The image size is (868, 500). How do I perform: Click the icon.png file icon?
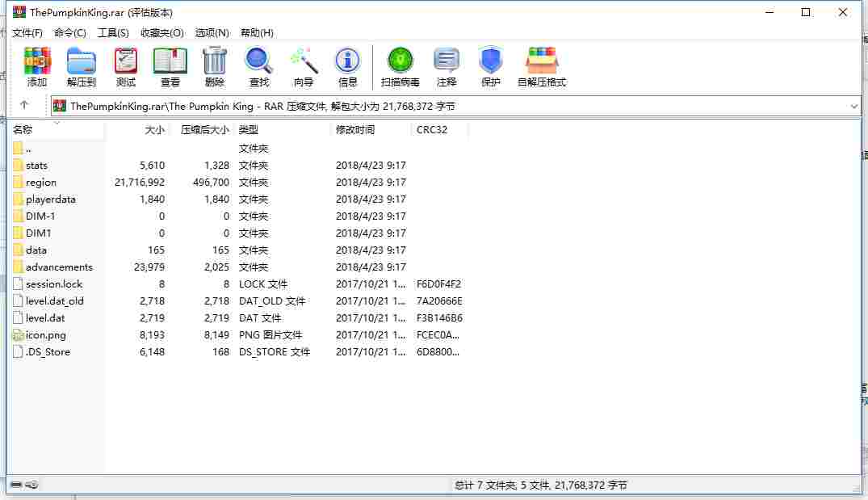click(18, 334)
